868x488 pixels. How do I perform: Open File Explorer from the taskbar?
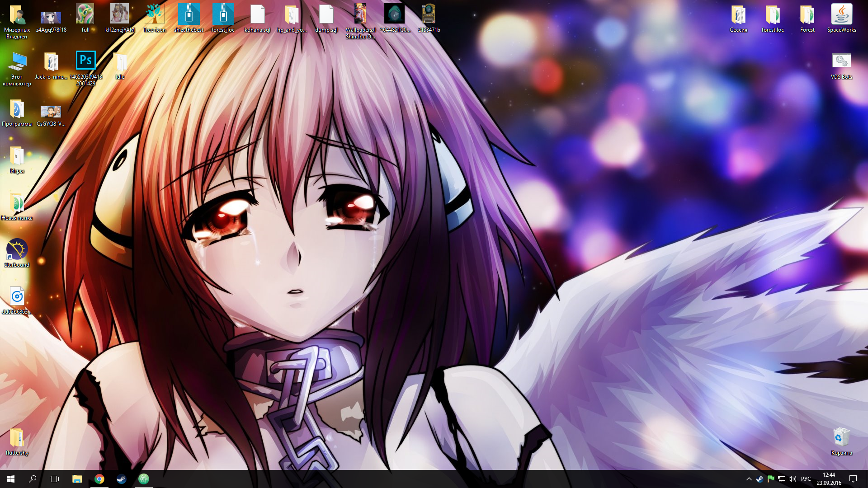pyautogui.click(x=77, y=479)
